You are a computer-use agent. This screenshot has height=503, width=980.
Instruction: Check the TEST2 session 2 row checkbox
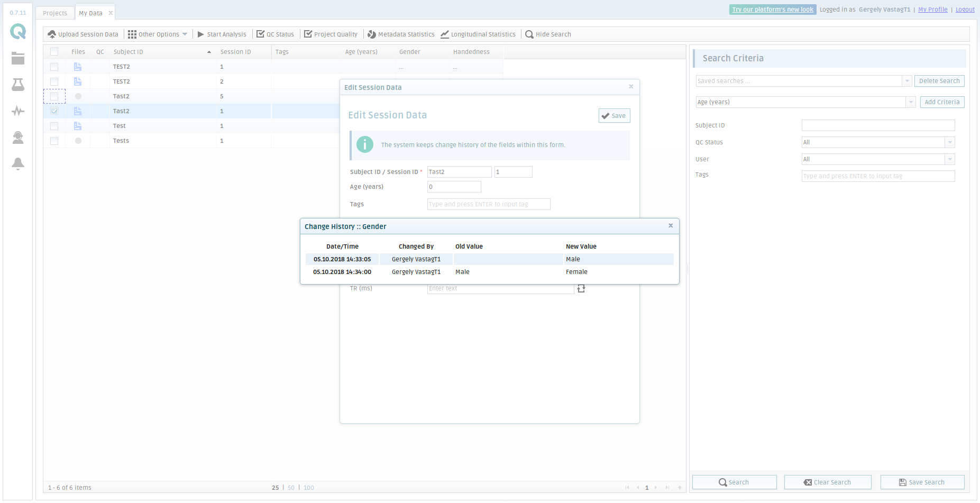click(54, 81)
